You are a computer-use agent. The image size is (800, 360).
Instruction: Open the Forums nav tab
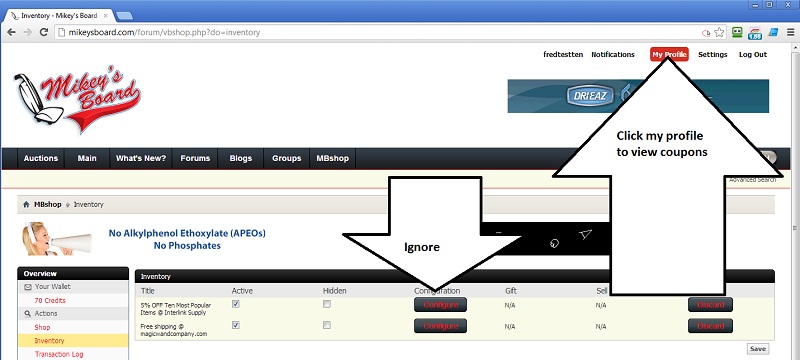(x=195, y=158)
